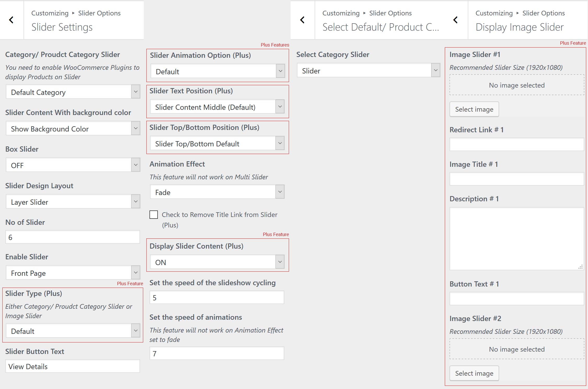Open Select Category Slider dropdown
This screenshot has height=389, width=588.
pos(368,71)
